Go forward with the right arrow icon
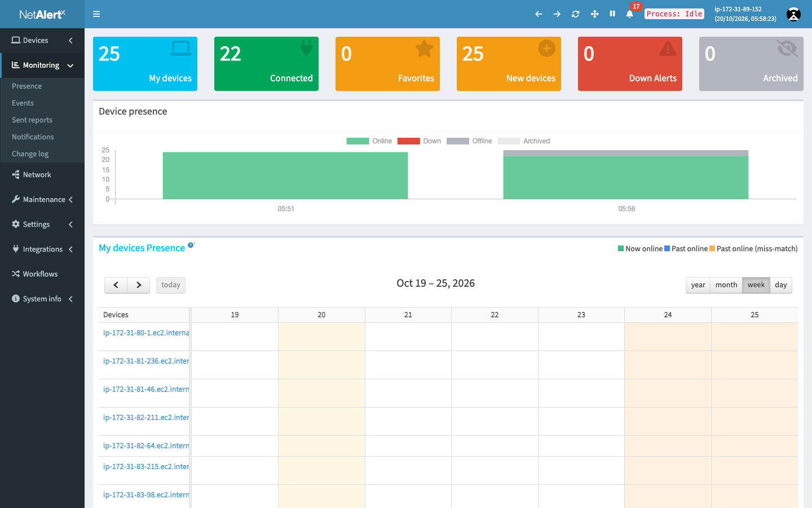This screenshot has height=508, width=812. point(557,14)
